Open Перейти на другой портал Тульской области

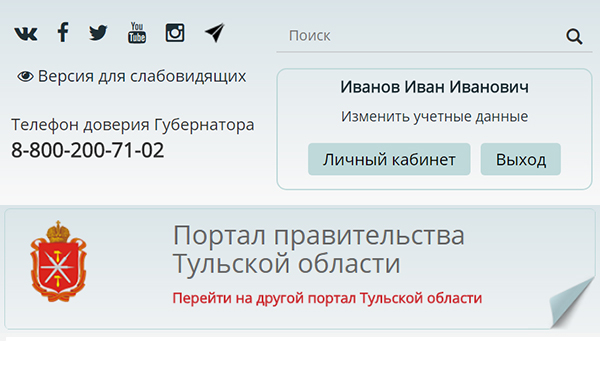pos(327,298)
